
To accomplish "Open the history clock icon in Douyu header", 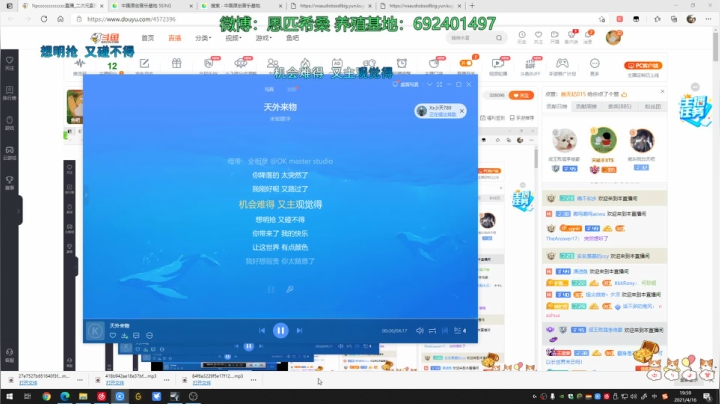I will [522, 37].
